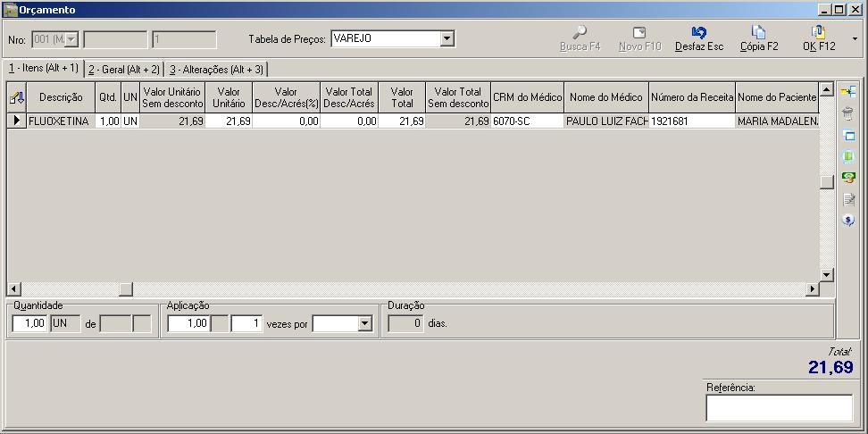Click the blue dollar sign bubble icon
This screenshot has height=434, width=868.
(848, 221)
